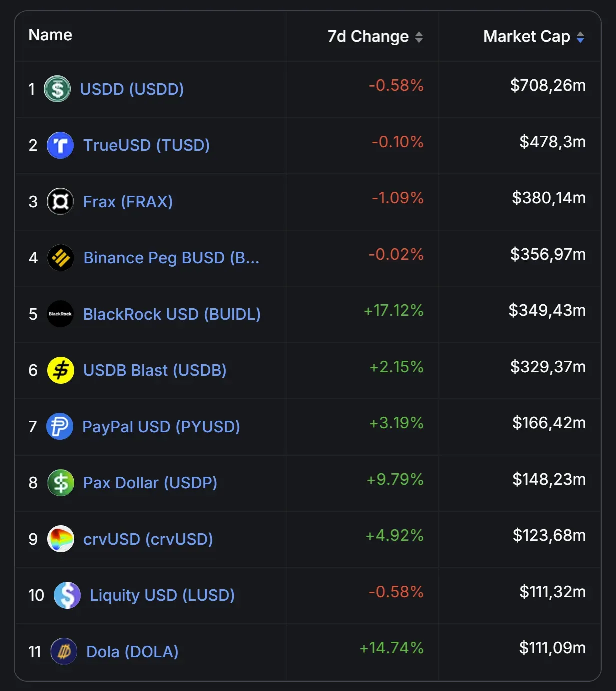The image size is (616, 691).
Task: Sort table by 7d Change arrows
Action: tap(419, 37)
